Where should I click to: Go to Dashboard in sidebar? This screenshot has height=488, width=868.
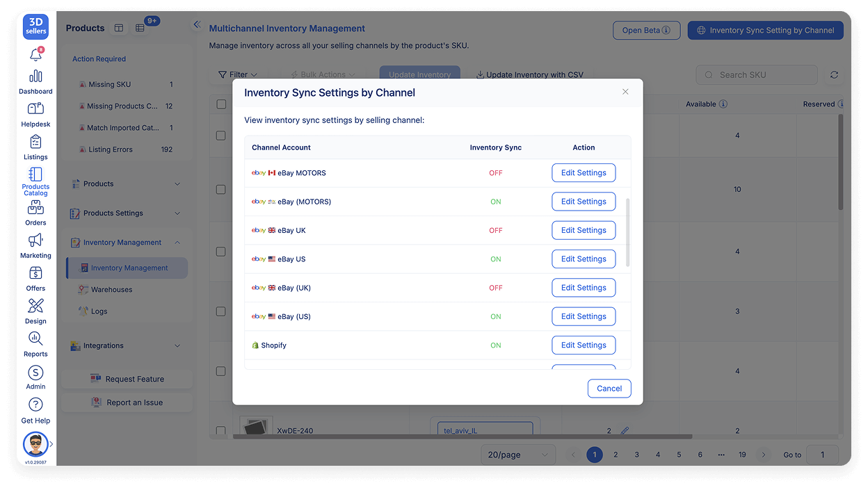tap(35, 81)
